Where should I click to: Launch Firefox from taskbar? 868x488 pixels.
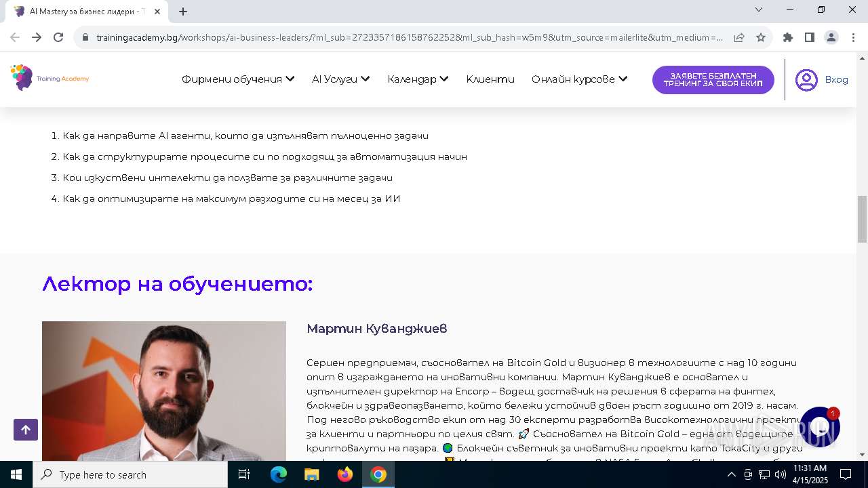[x=345, y=474]
